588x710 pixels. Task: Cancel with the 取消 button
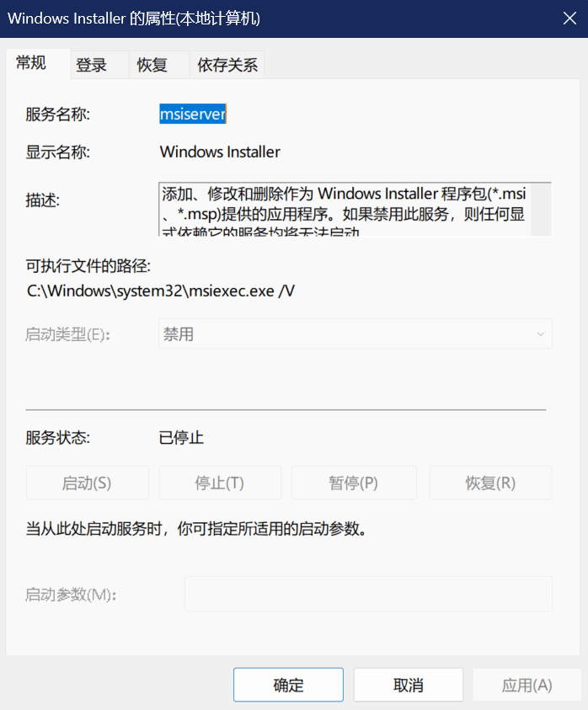coord(409,685)
